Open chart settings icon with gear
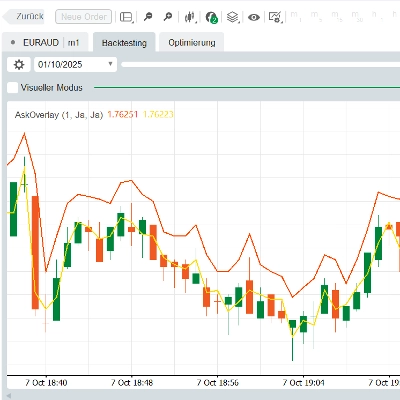This screenshot has width=400, height=400. coord(276,17)
